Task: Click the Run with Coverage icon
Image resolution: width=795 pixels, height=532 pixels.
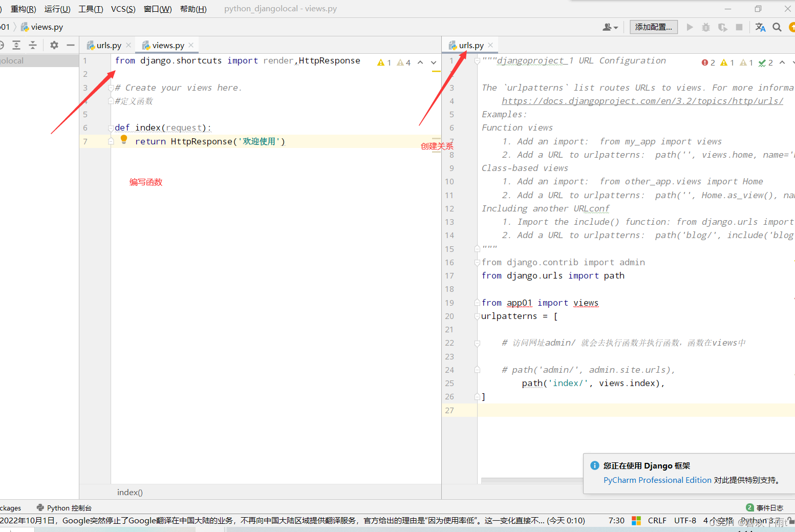Action: click(x=722, y=27)
